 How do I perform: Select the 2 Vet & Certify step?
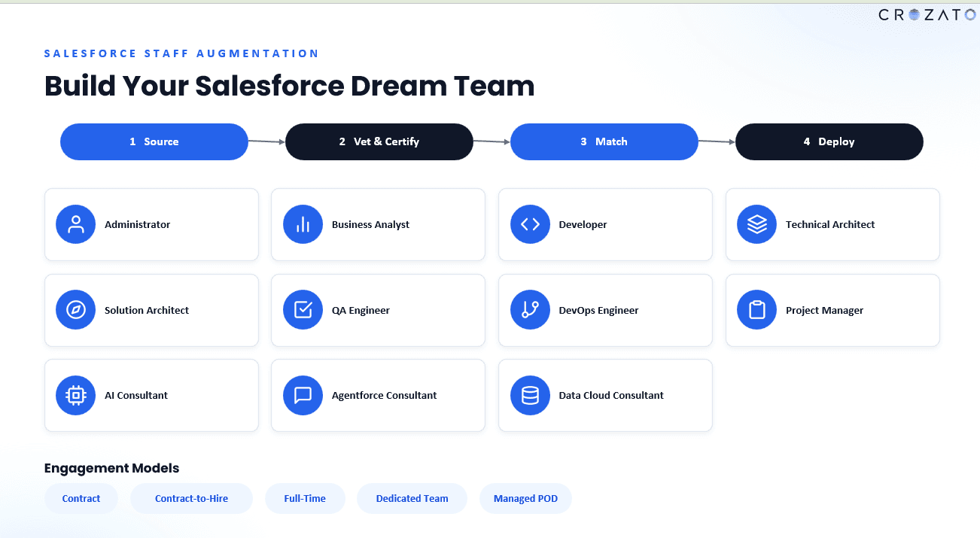[379, 141]
